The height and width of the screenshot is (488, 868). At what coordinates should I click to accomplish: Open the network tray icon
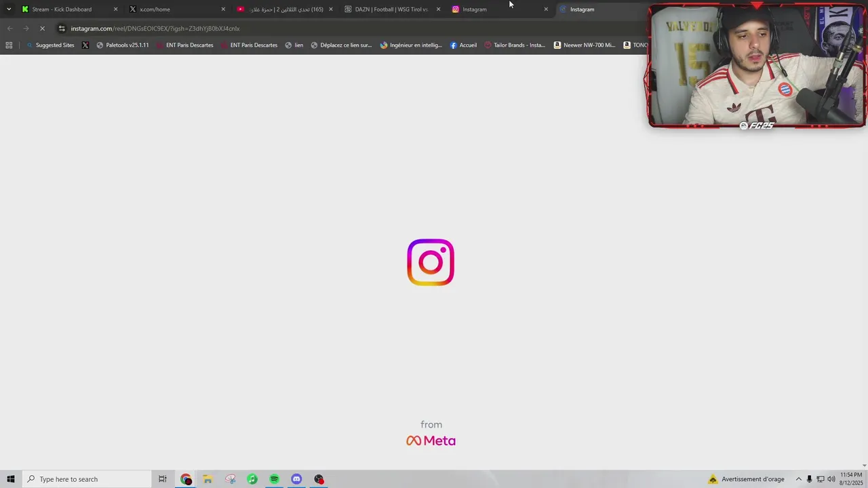[820, 479]
